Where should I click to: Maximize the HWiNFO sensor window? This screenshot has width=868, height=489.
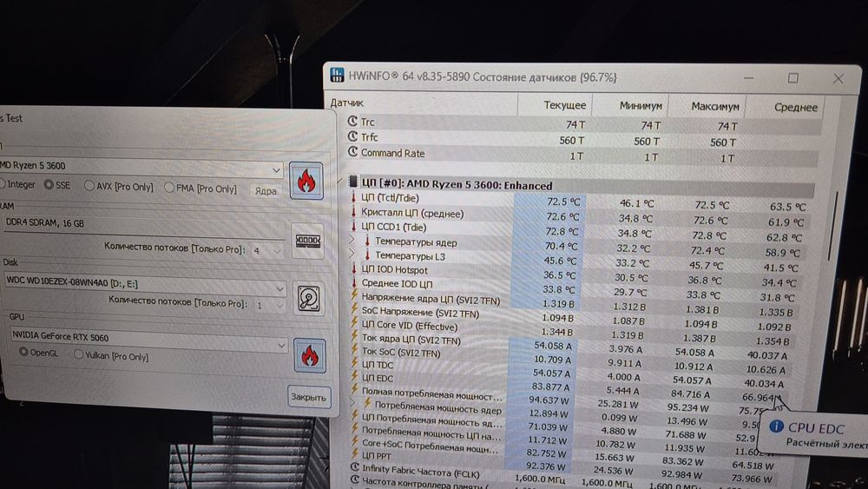792,78
